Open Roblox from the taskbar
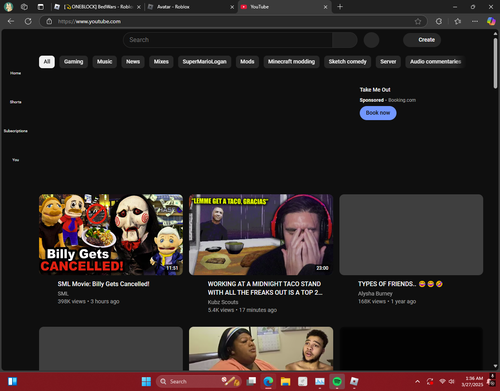This screenshot has width=500, height=391. point(354,381)
